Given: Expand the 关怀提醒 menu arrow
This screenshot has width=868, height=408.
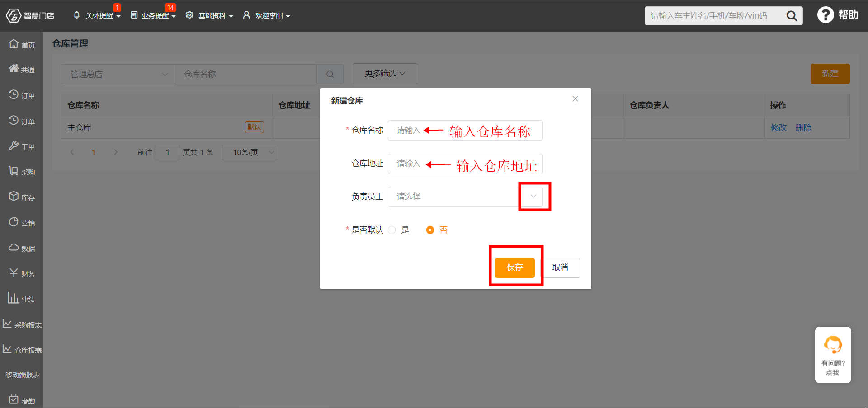Looking at the screenshot, I should [118, 16].
